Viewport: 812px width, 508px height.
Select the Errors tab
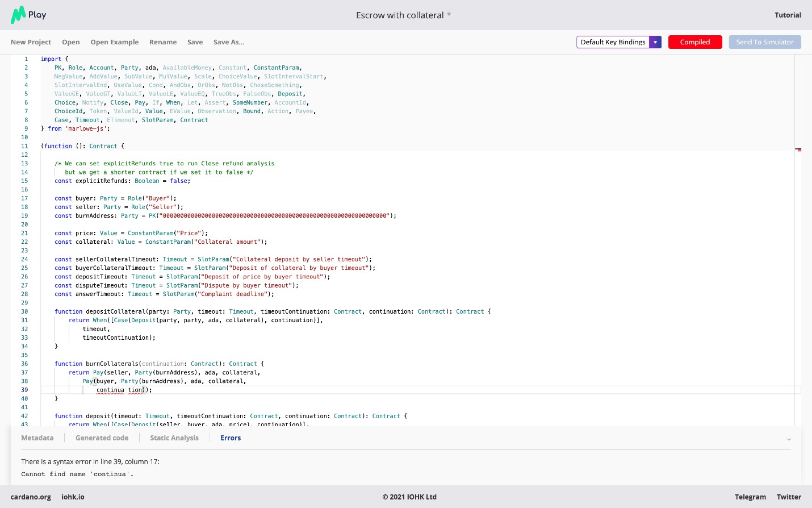(231, 438)
